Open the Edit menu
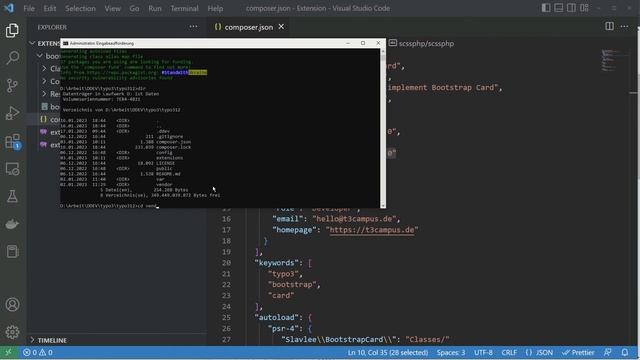 [x=50, y=8]
